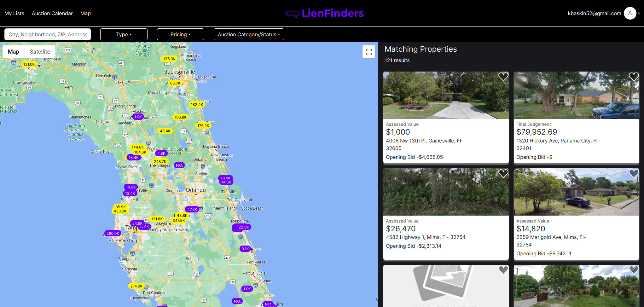The width and height of the screenshot is (644, 307).
Task: Favorite the 1320 Hickory Ave listing
Action: point(634,77)
